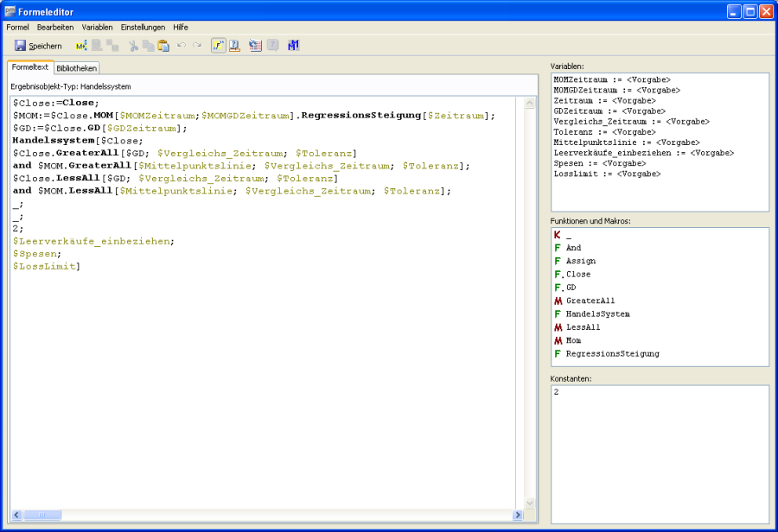The width and height of the screenshot is (778, 532).
Task: Click the help question mark document icon
Action: 234,46
